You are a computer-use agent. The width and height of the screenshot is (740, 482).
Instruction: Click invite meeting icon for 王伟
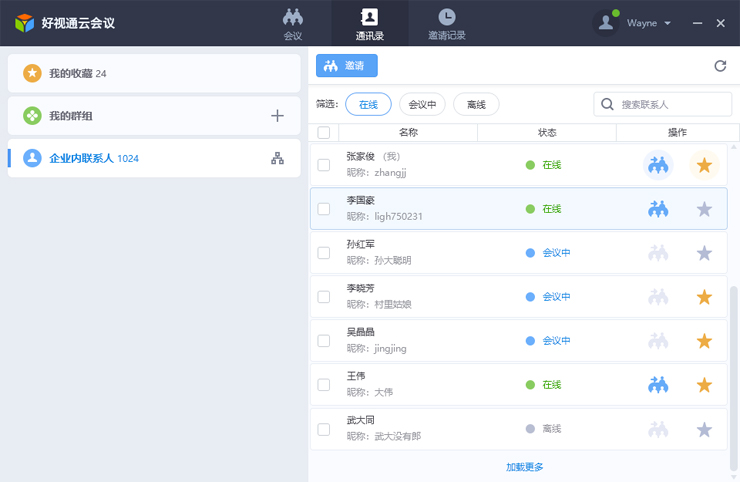[x=658, y=385]
